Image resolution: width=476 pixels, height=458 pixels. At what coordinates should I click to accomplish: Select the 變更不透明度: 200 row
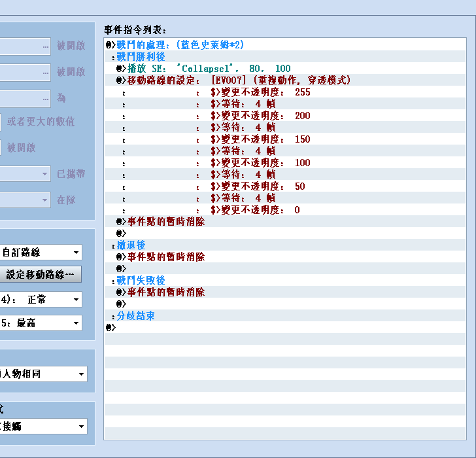pos(285,116)
